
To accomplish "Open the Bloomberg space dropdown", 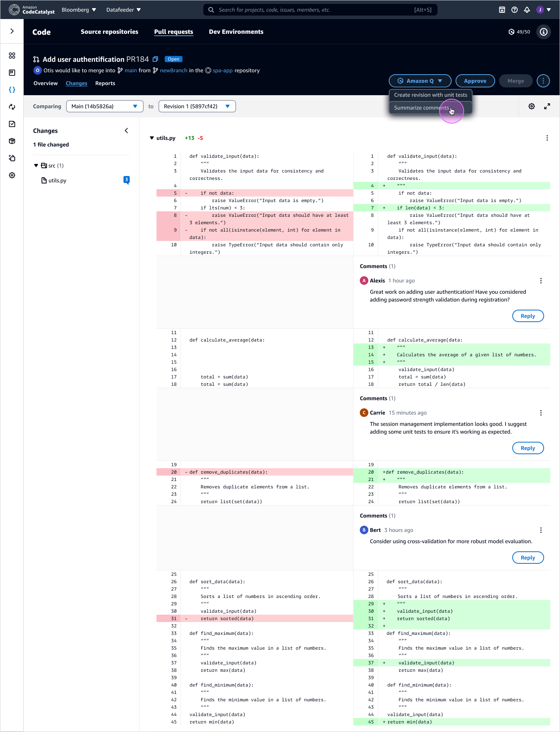I will point(79,10).
